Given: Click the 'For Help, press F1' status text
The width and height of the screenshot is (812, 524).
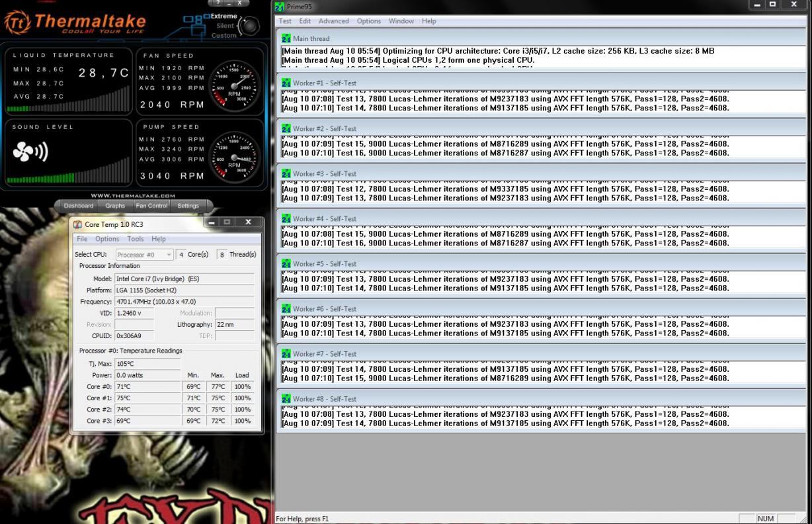Looking at the screenshot, I should click(x=302, y=519).
